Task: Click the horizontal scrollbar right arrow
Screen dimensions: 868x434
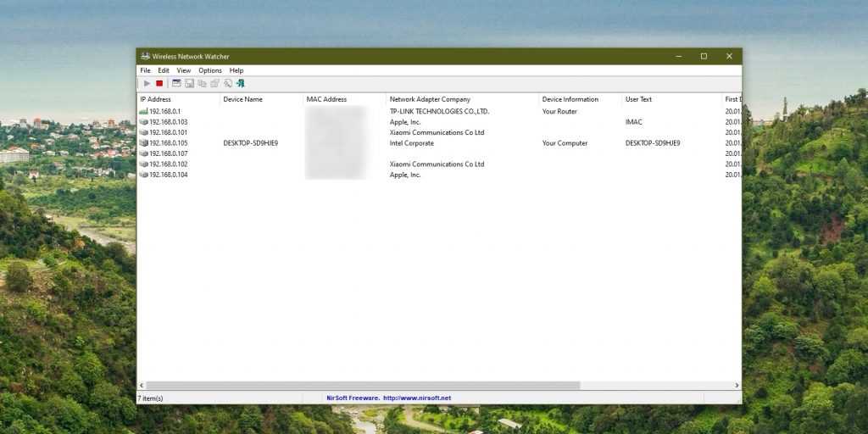Action: coord(737,386)
